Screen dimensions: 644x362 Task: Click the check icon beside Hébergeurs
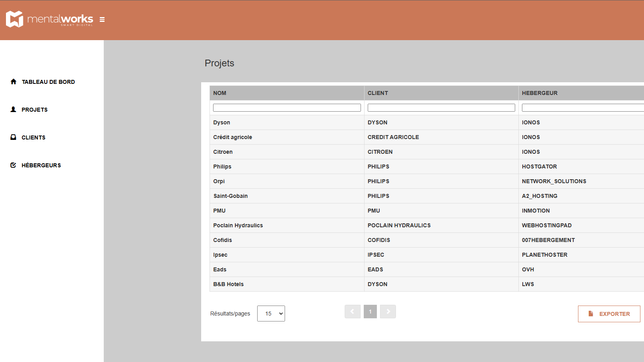(13, 165)
